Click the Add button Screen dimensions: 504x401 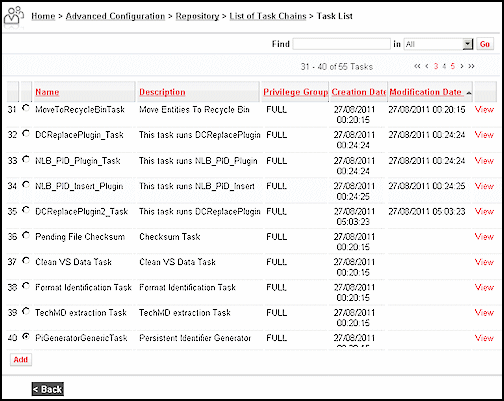tap(21, 360)
